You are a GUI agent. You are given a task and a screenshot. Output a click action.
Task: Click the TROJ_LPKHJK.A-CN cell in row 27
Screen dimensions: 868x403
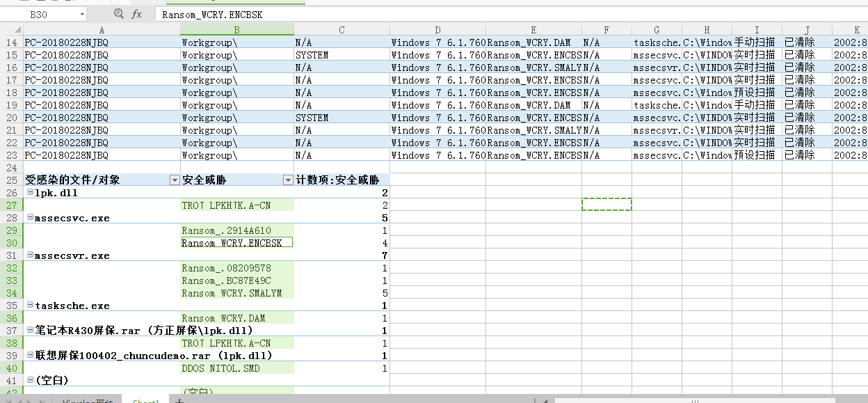(237, 205)
